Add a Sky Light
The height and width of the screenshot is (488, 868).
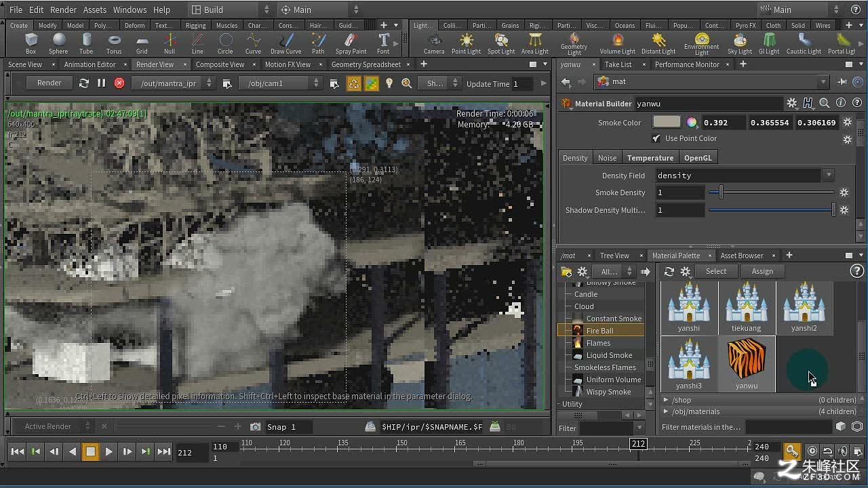coord(740,43)
